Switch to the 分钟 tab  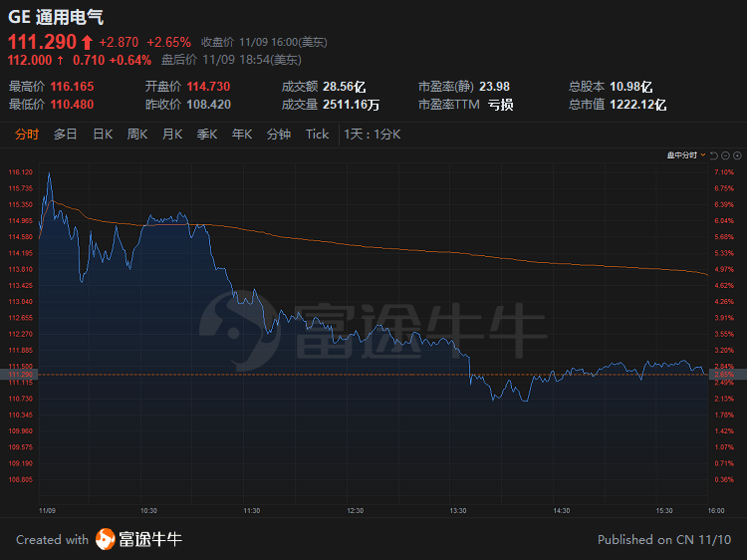(x=279, y=135)
